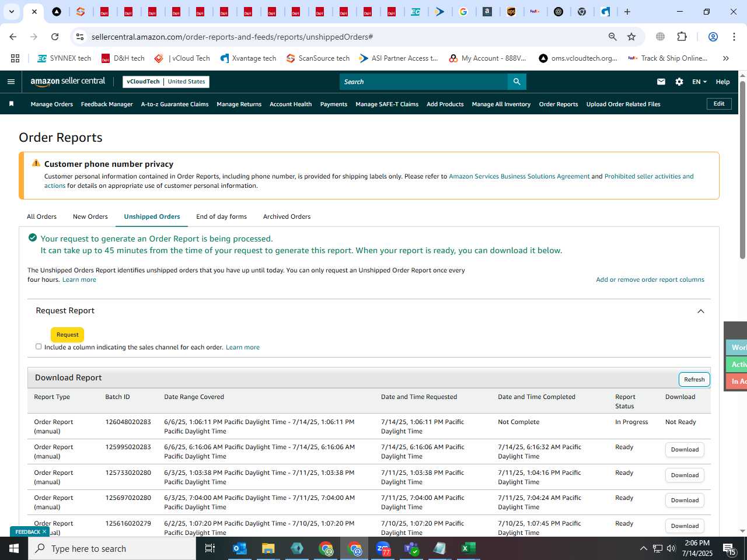Open the Chrome profile avatar icon

pos(713,37)
